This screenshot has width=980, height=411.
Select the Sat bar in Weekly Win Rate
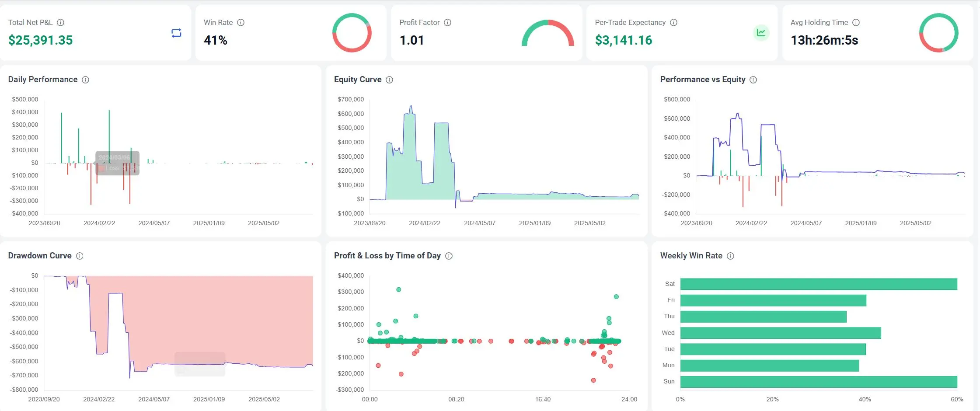(x=818, y=284)
